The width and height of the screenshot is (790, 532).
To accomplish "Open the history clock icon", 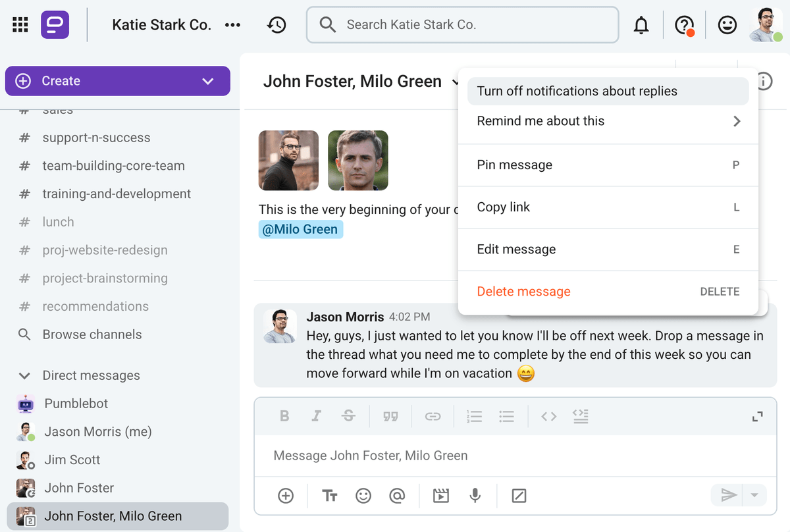I will click(x=276, y=25).
